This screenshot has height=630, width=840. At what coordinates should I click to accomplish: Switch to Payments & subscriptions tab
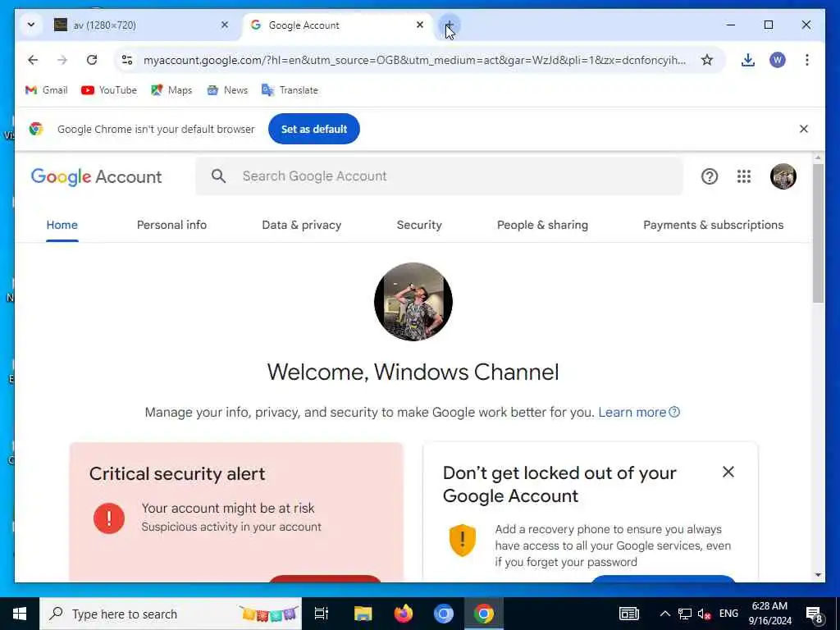point(714,225)
